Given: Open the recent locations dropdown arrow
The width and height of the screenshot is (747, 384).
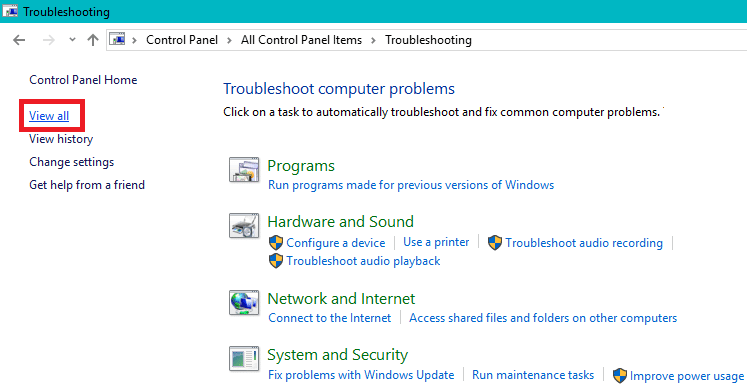Looking at the screenshot, I should coord(72,40).
